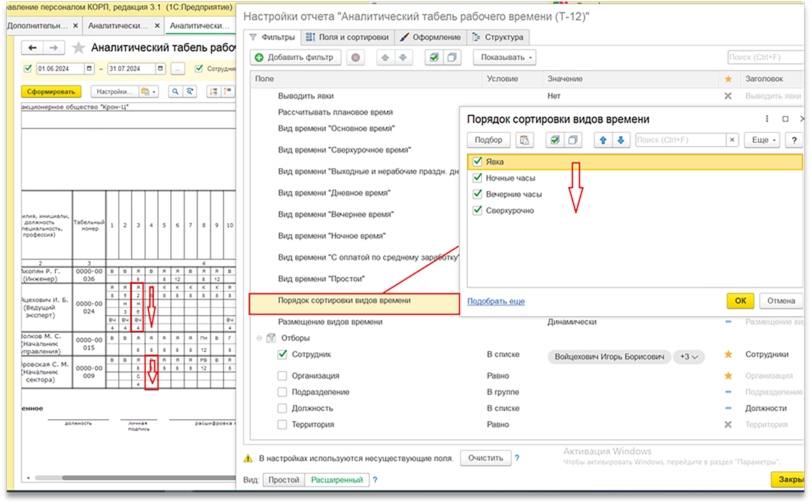Click the delete filter red circle icon
The height and width of the screenshot is (504, 812).
(356, 58)
